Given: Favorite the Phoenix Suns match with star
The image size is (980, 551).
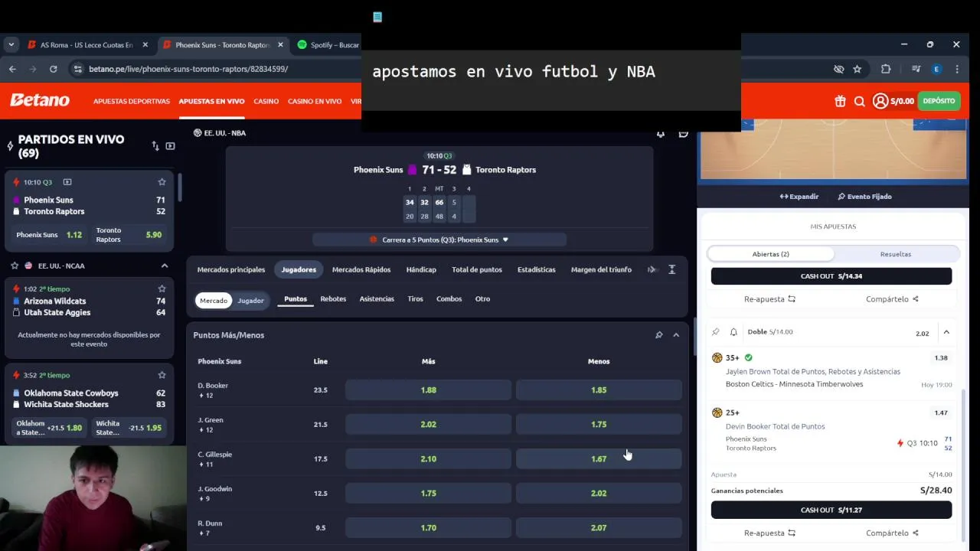Looking at the screenshot, I should 162,182.
